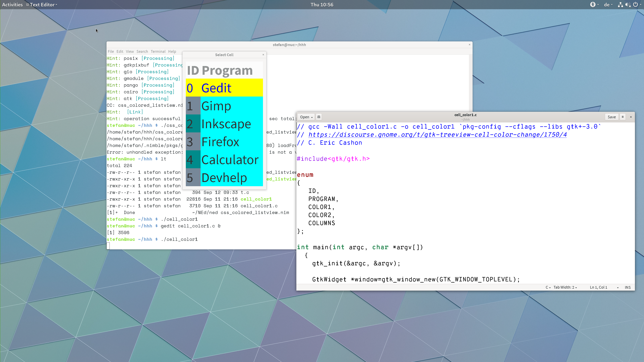Click the power icon in top bar
Screen dimensions: 644x362
635,5
